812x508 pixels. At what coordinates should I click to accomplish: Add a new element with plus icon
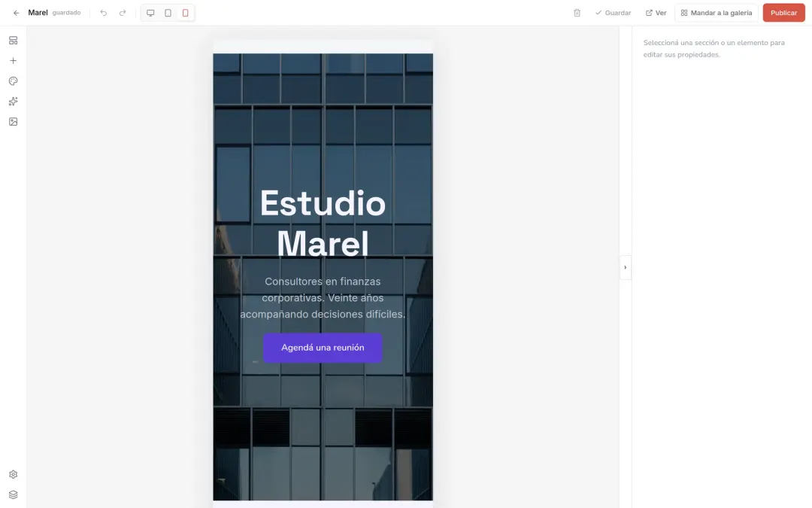pyautogui.click(x=14, y=61)
